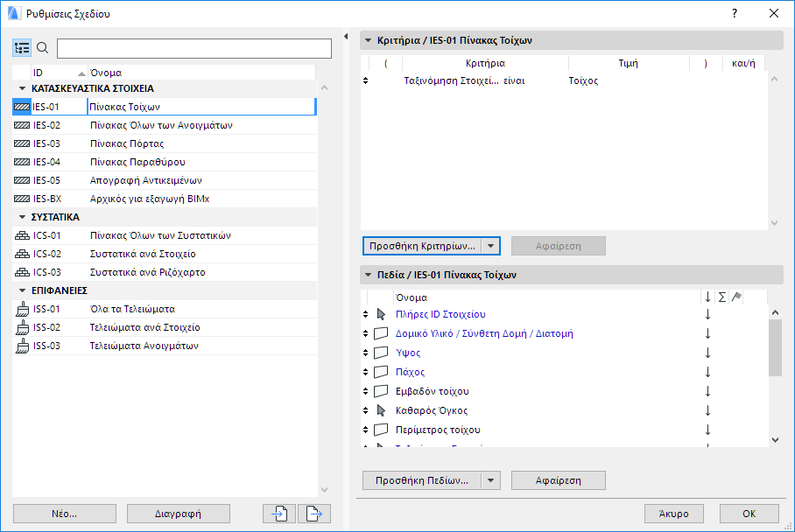Click the Διαγραφή button
795x532 pixels.
(178, 514)
